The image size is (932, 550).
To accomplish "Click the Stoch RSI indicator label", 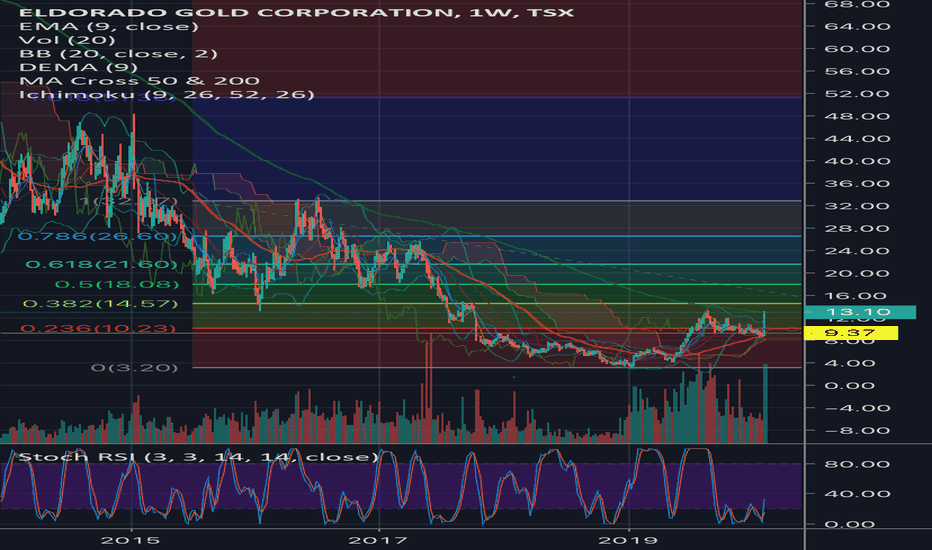I will point(198,457).
